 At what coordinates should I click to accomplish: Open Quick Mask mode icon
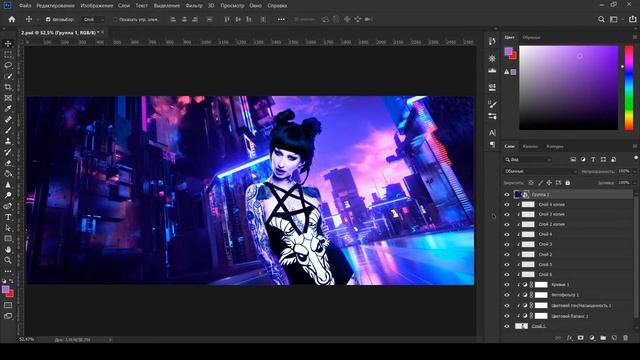click(8, 305)
